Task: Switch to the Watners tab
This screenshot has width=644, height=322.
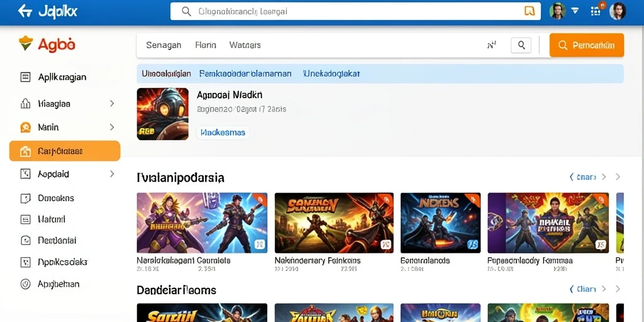Action: (x=245, y=45)
